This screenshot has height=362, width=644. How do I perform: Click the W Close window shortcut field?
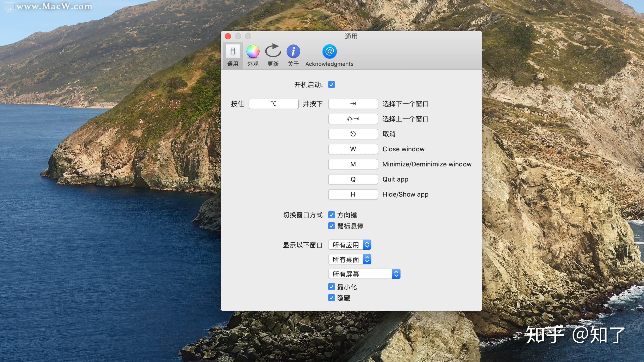tap(353, 149)
